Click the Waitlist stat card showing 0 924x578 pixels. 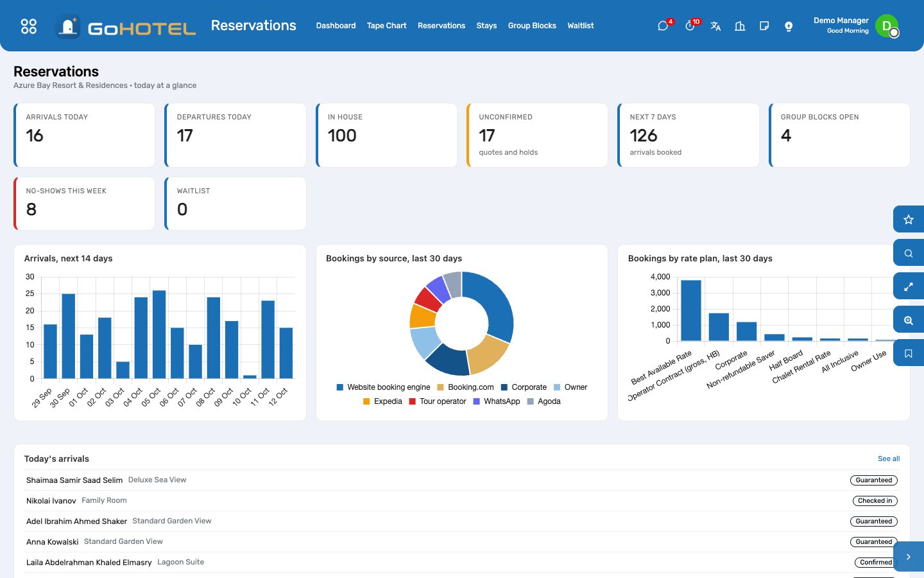(235, 204)
